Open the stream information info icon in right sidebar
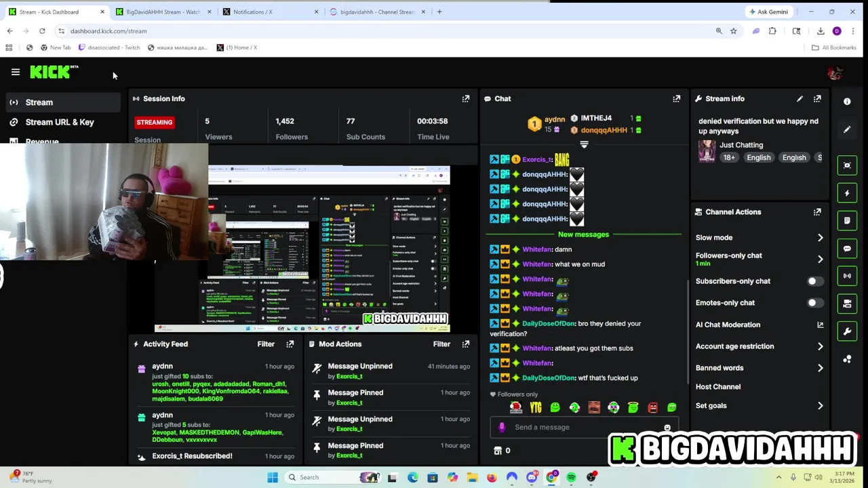This screenshot has height=488, width=868. click(x=847, y=102)
